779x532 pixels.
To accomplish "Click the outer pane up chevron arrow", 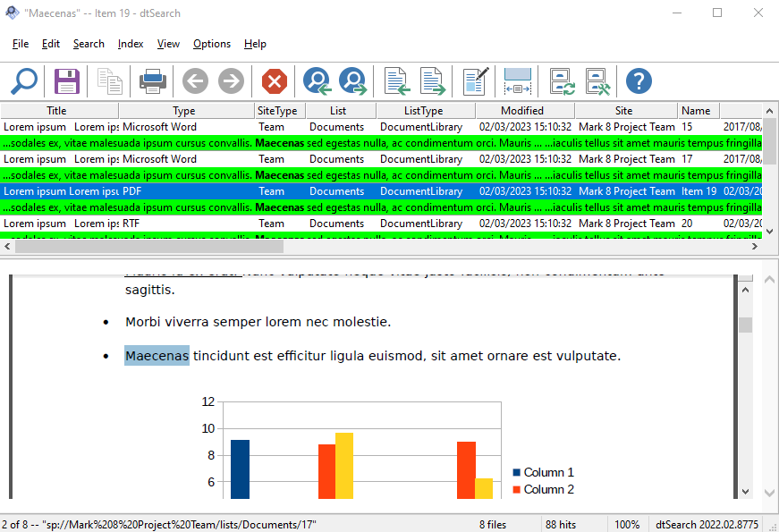I will coord(769,280).
